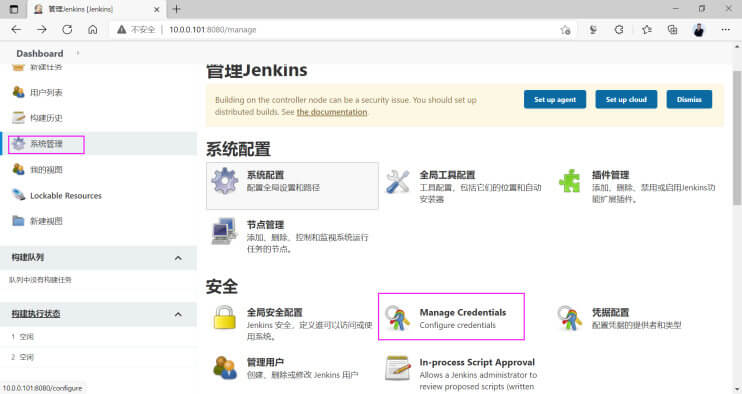
Task: Click the 凭据配置 keys icon
Action: tap(570, 317)
